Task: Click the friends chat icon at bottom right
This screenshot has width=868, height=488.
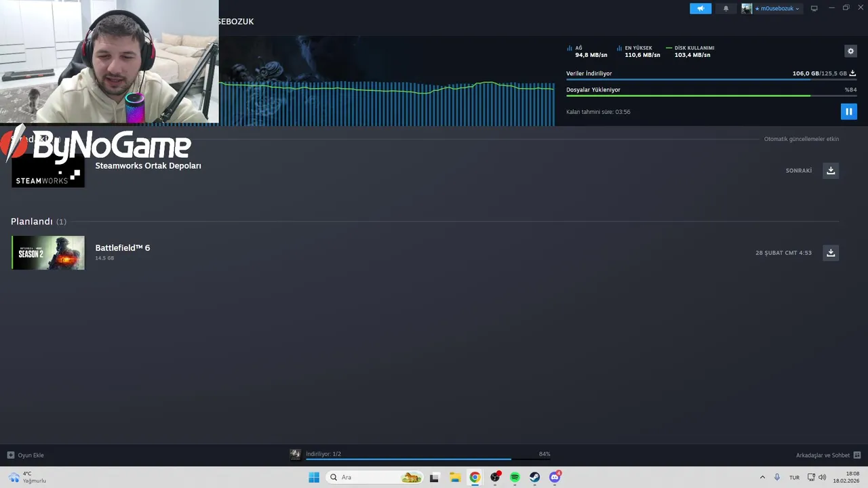Action: 857,455
